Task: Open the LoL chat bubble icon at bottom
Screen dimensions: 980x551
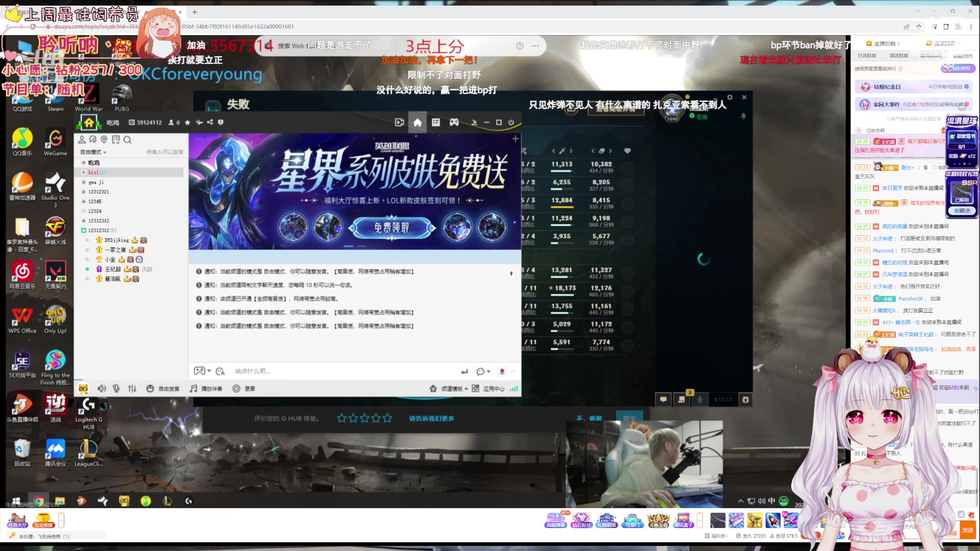Action: coord(663,399)
